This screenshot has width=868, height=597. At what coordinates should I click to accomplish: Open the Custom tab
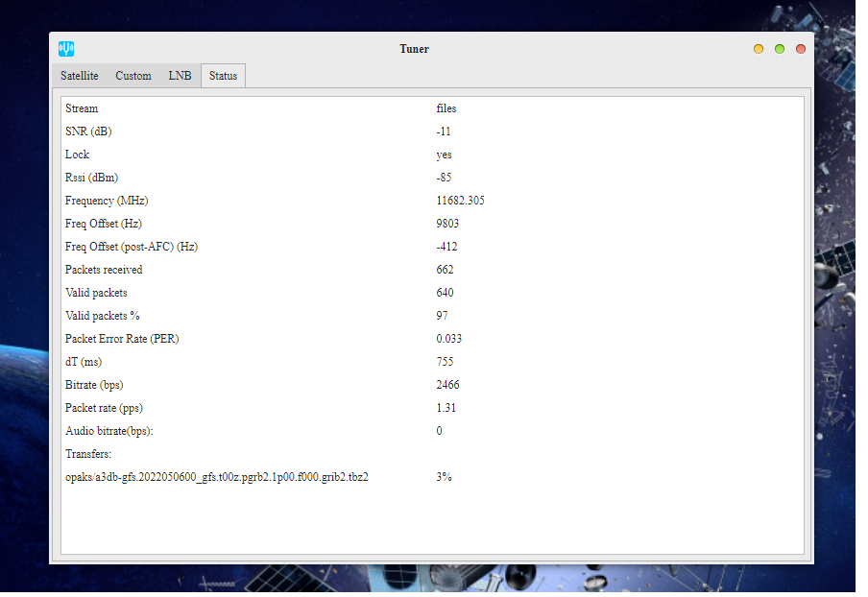pyautogui.click(x=133, y=76)
